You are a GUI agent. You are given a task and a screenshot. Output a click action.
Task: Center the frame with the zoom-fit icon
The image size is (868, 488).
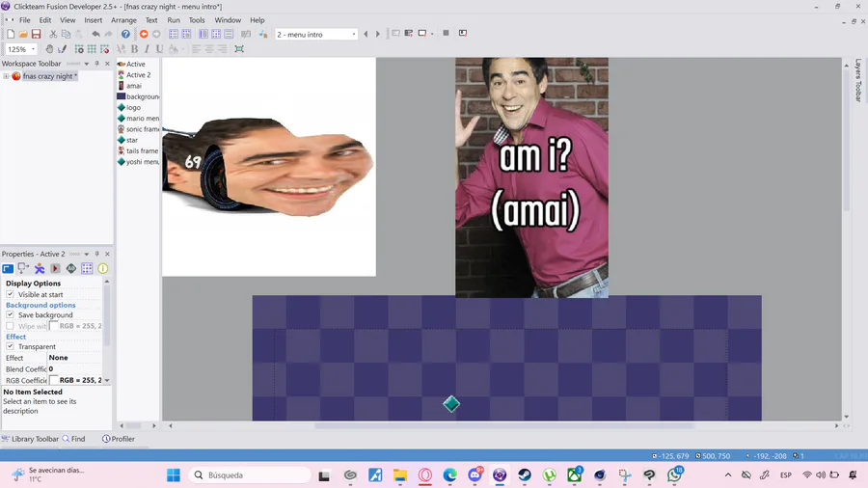point(239,49)
